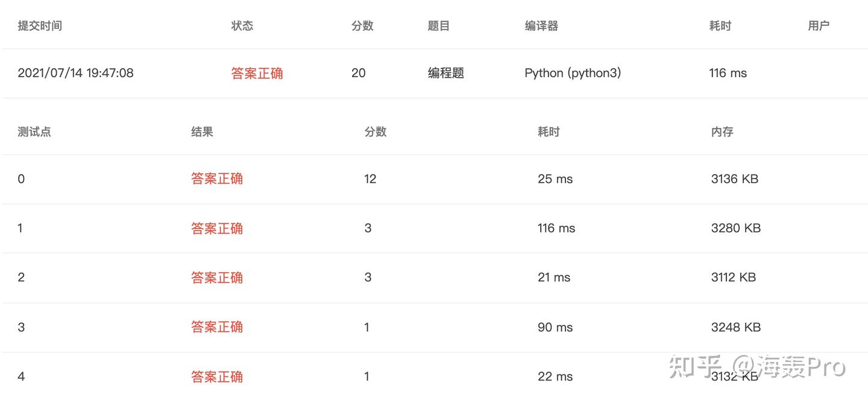This screenshot has height=401, width=868.
Task: Select submission time 2021/07/14 19:47:08
Action: [x=75, y=73]
